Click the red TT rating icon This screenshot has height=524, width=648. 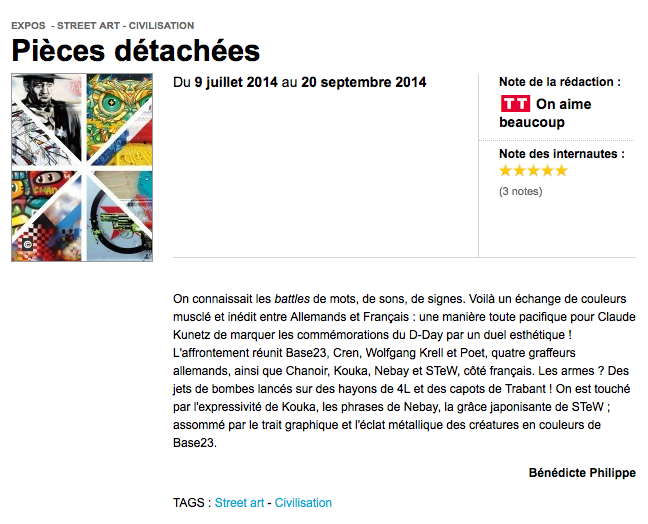(x=515, y=104)
